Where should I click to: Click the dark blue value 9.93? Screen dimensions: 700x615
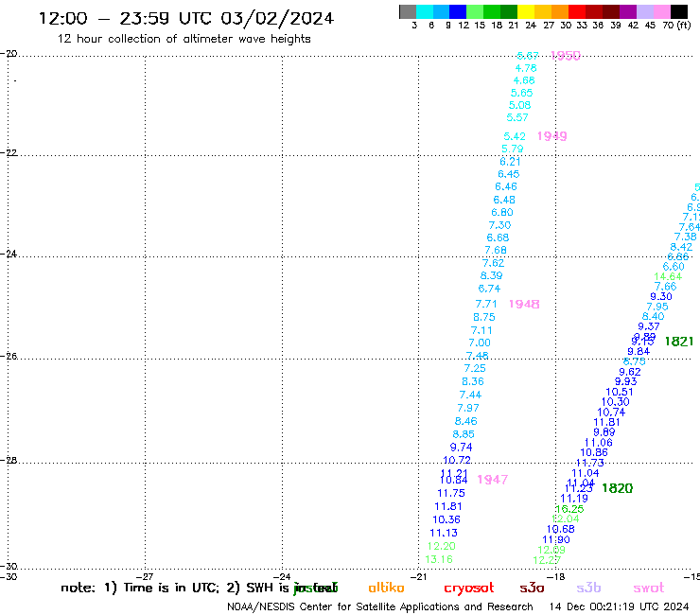point(626,382)
